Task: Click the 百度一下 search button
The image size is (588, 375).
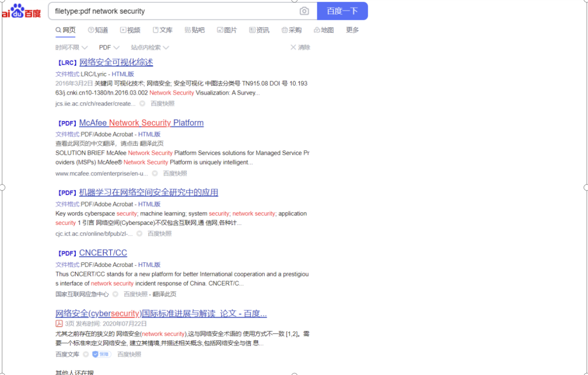Action: 342,11
